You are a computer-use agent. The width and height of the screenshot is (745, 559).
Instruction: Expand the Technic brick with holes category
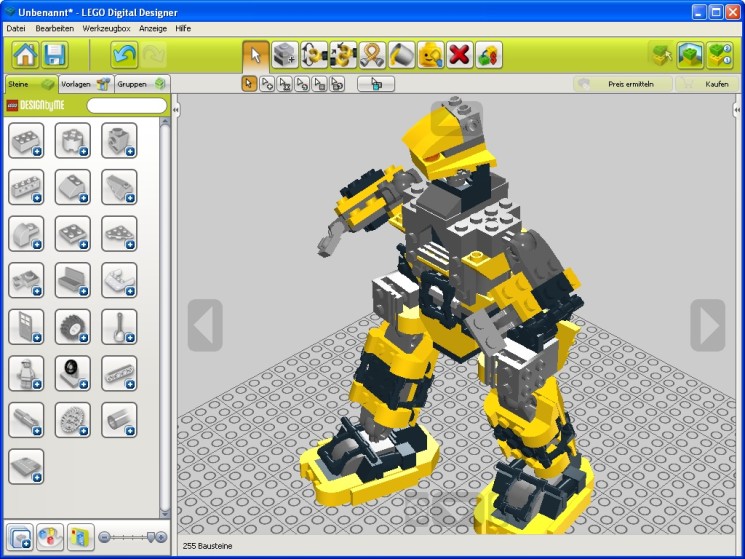26,187
